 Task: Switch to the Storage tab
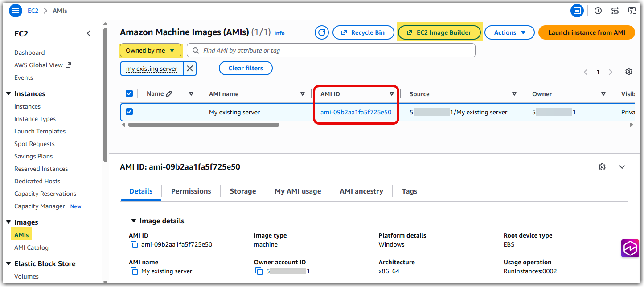pyautogui.click(x=243, y=191)
